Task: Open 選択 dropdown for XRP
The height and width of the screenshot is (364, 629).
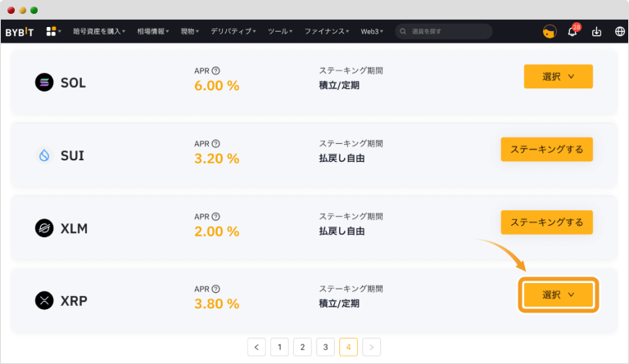Action: (558, 294)
